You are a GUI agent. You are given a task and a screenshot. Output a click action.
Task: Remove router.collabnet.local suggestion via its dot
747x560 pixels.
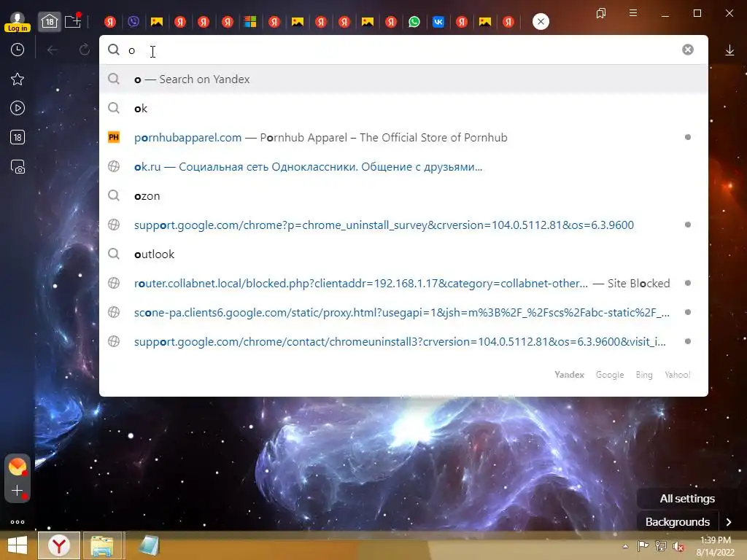click(x=687, y=283)
